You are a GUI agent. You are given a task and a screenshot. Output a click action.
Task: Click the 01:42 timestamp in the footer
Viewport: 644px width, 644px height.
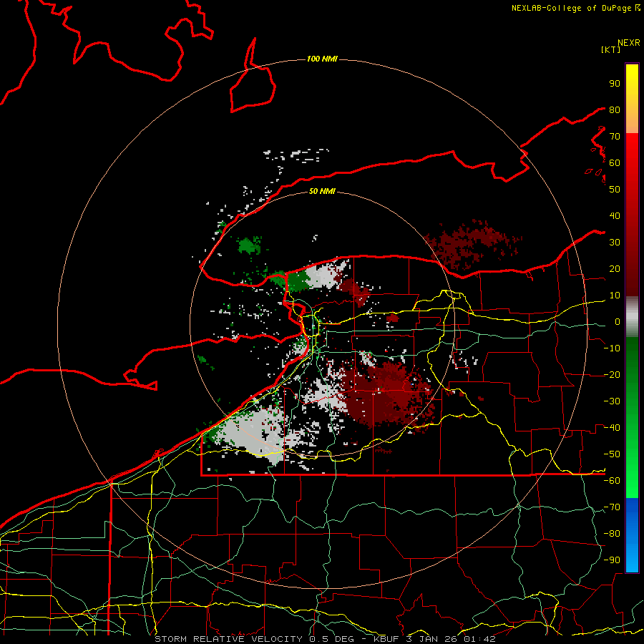point(479,639)
